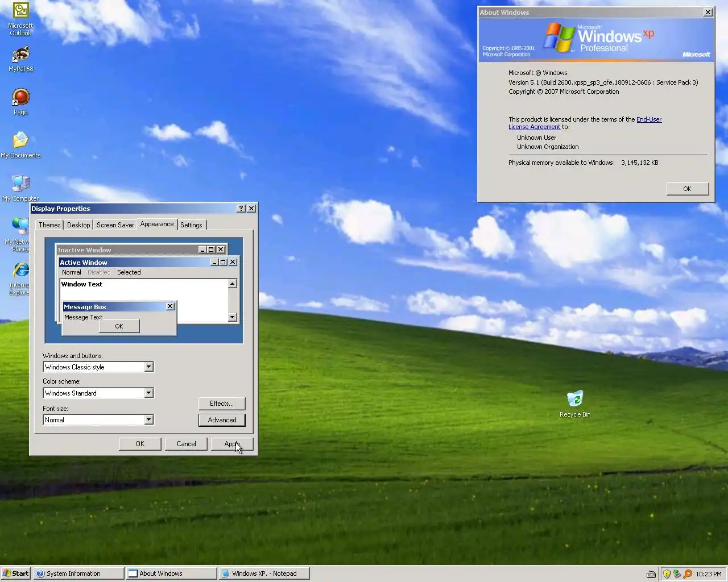728x582 pixels.
Task: Switch to Windows XP Notepad taskbar button
Action: 264,573
